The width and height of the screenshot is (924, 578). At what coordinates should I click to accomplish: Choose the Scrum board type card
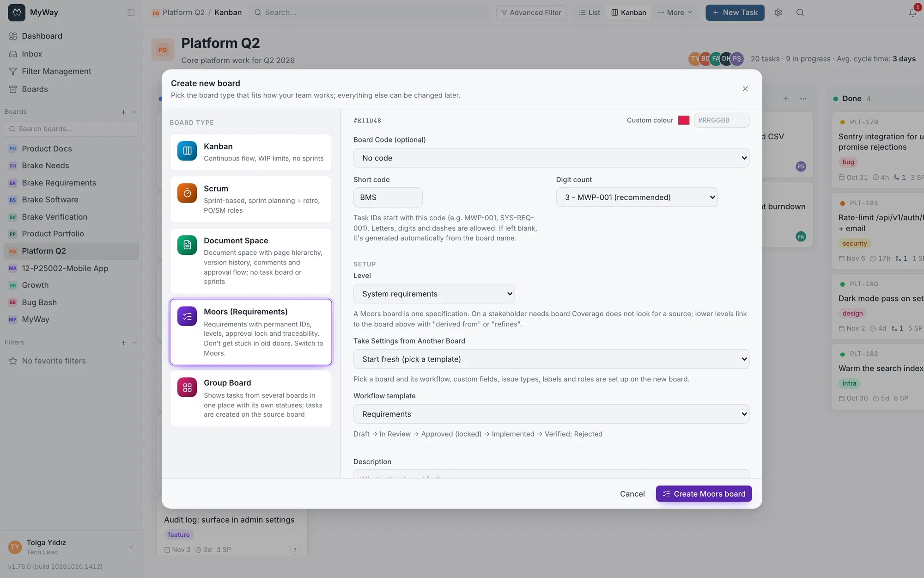(x=251, y=199)
